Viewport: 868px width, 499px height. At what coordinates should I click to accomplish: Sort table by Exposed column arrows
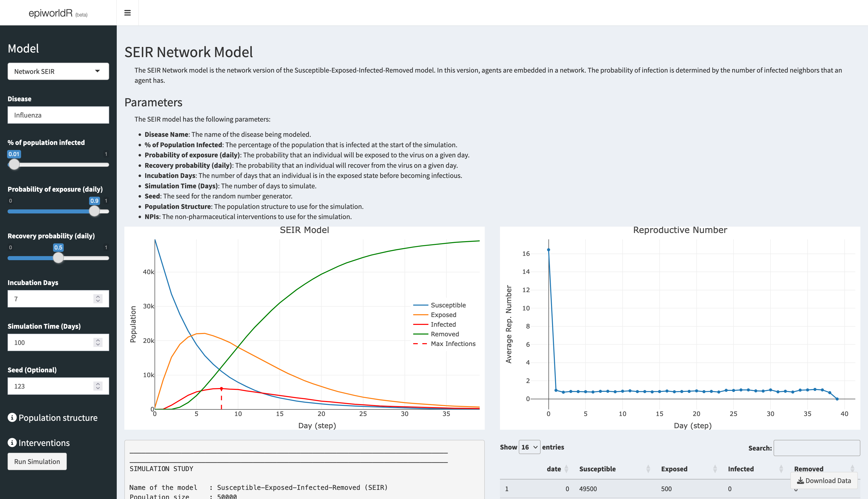[x=715, y=469]
